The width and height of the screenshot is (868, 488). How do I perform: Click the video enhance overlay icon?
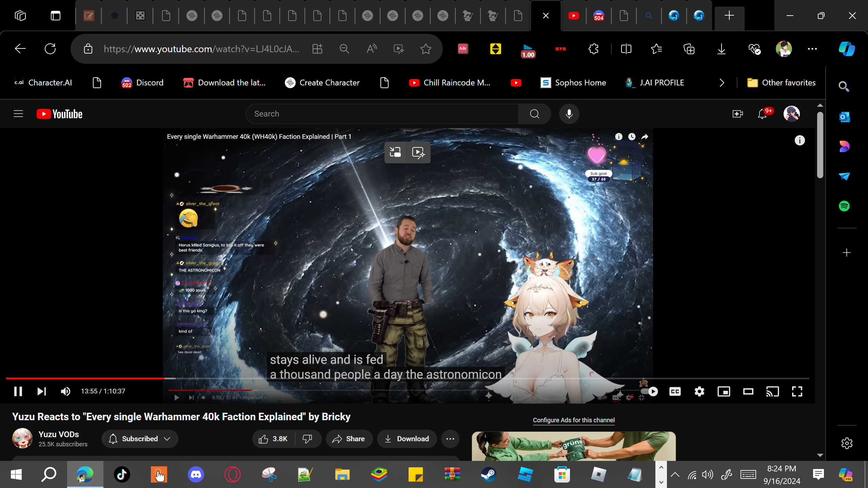418,152
